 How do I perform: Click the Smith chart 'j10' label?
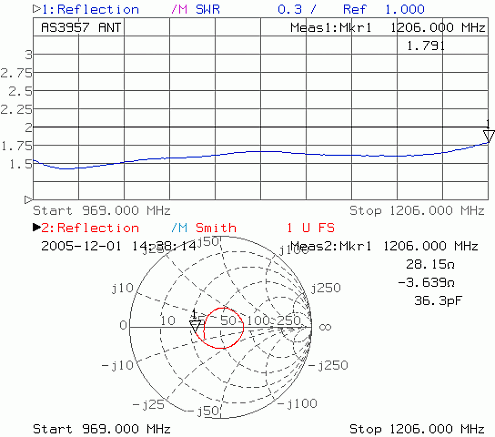(122, 288)
